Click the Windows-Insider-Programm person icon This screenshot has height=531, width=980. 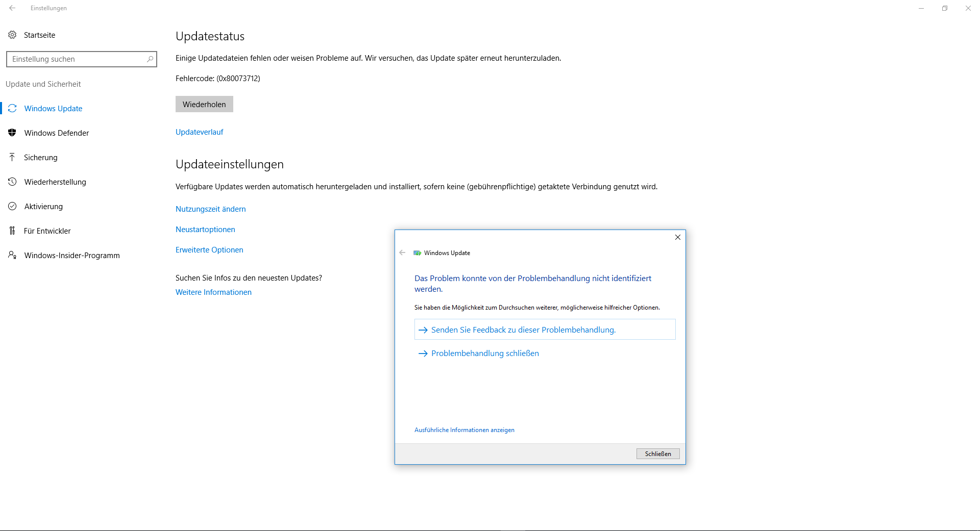pos(12,255)
